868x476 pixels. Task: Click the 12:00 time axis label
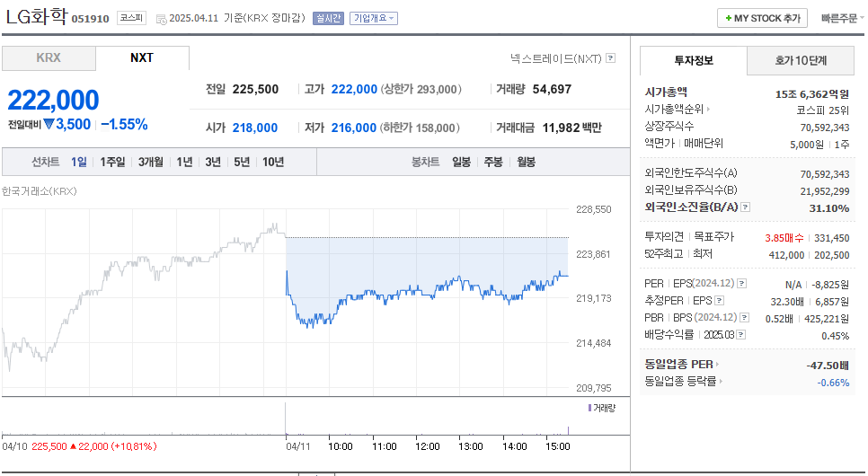click(428, 446)
